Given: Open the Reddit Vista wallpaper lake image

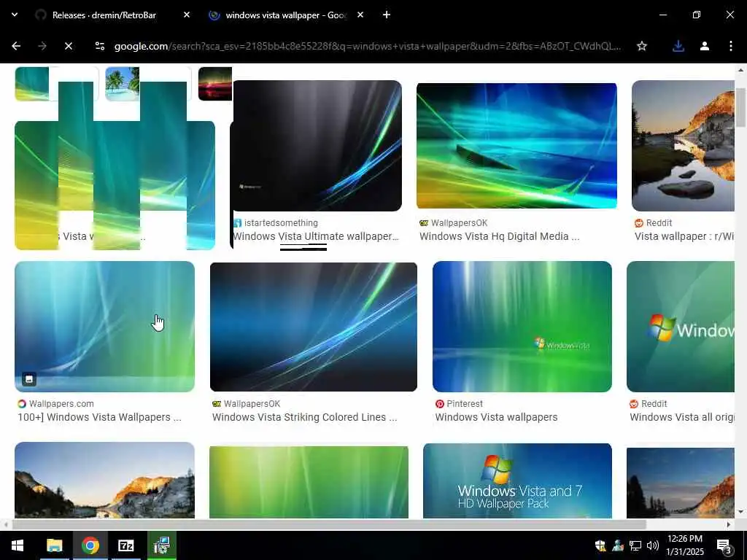Looking at the screenshot, I should (683, 146).
